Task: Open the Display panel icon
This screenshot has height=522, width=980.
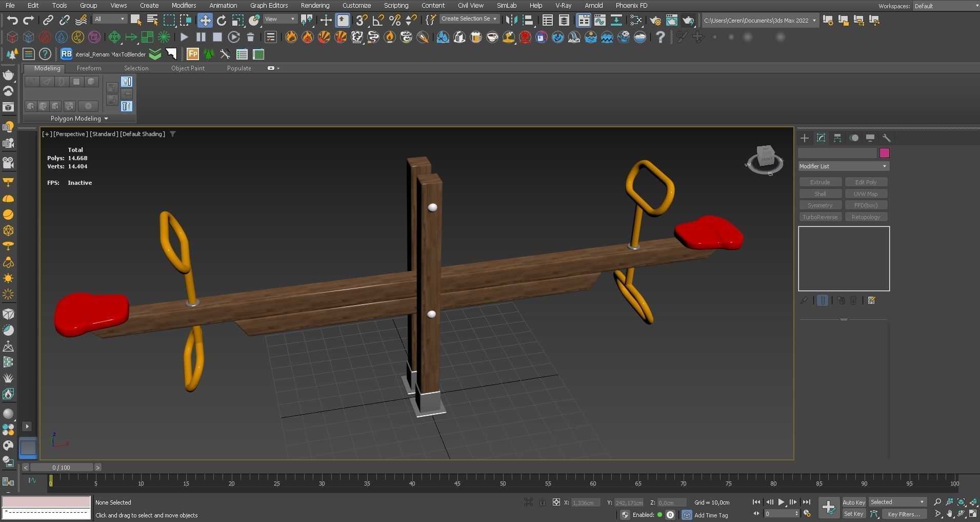Action: pyautogui.click(x=870, y=138)
